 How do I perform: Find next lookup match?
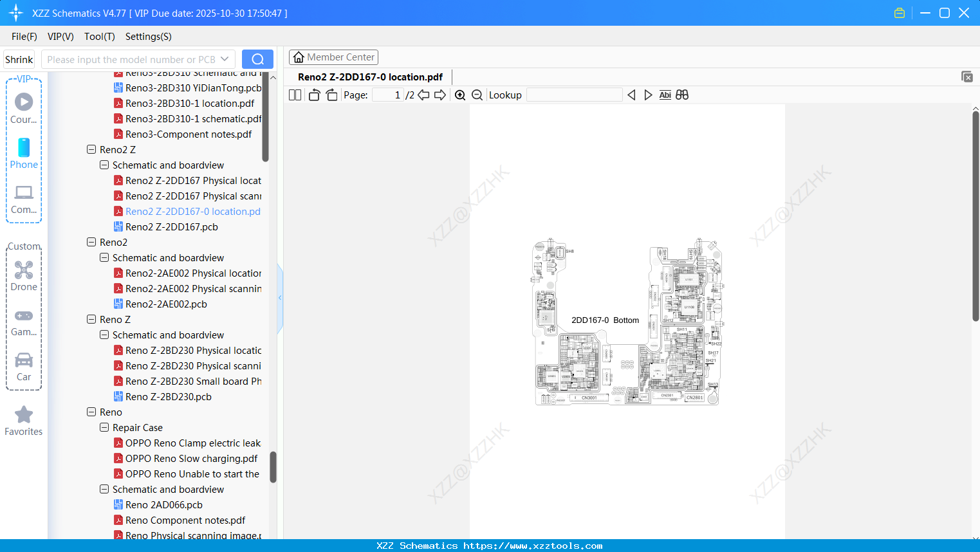[x=648, y=95]
